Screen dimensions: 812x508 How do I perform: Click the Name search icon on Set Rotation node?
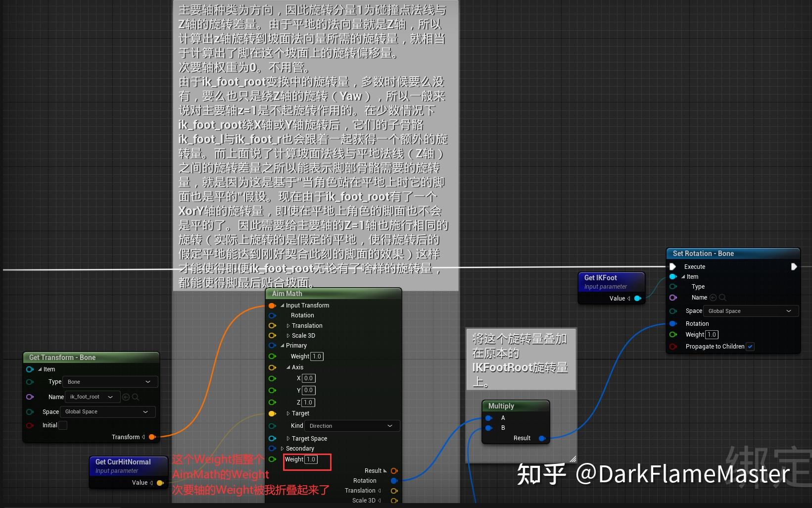point(722,298)
